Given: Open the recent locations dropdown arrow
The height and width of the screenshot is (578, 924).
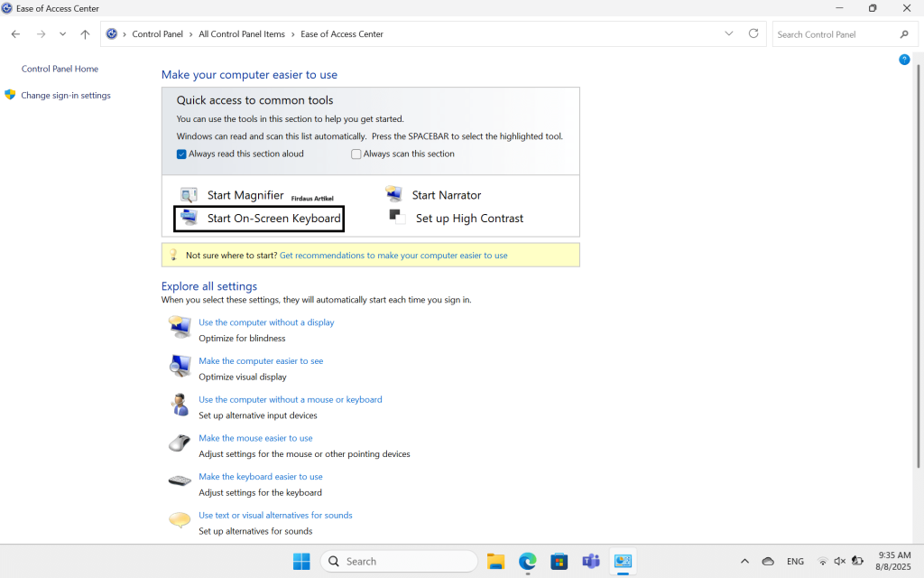Looking at the screenshot, I should (62, 34).
